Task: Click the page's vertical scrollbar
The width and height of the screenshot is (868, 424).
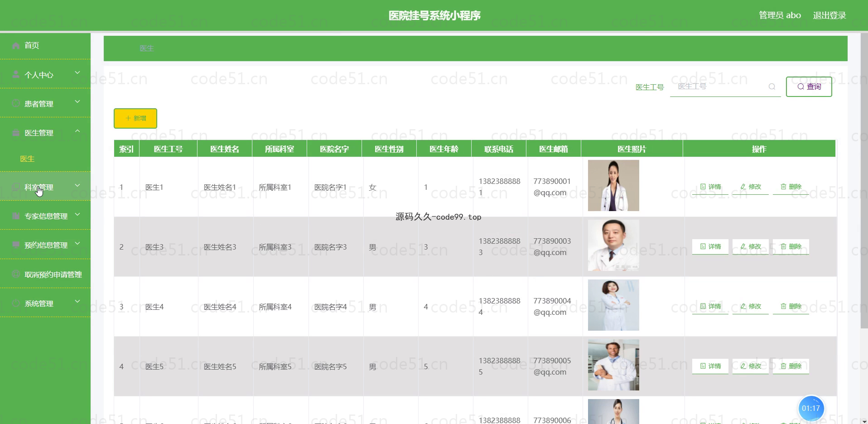Action: click(864, 181)
